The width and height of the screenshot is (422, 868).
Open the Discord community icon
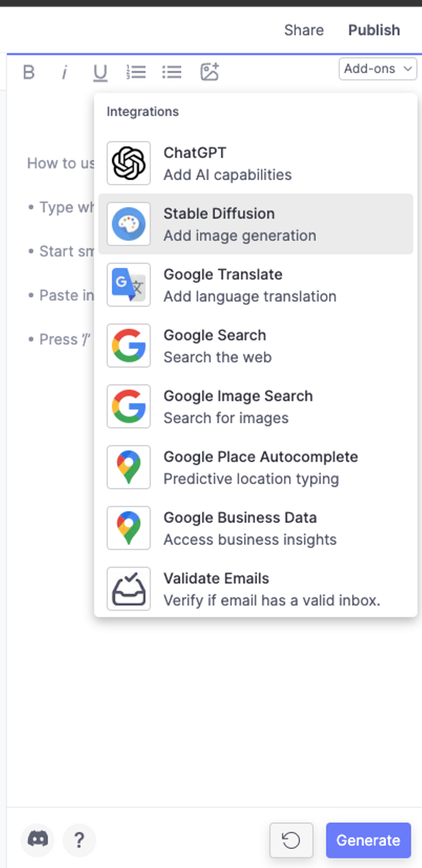pyautogui.click(x=38, y=840)
